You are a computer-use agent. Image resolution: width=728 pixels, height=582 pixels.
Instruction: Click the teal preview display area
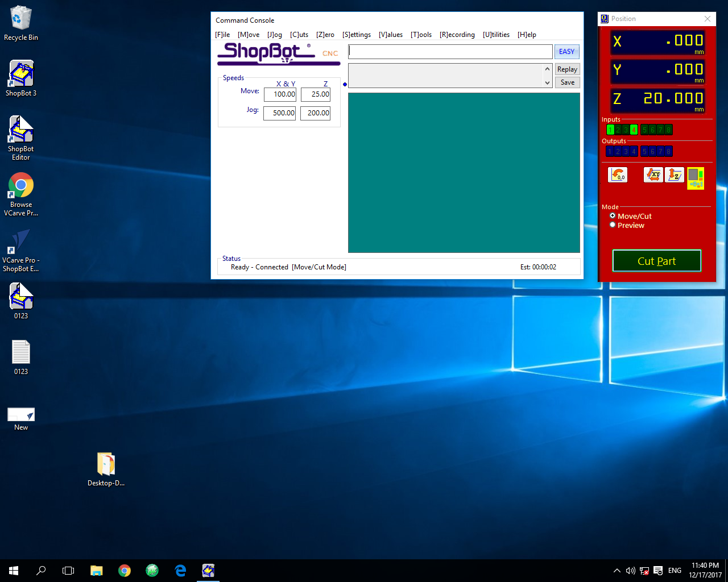pyautogui.click(x=464, y=172)
